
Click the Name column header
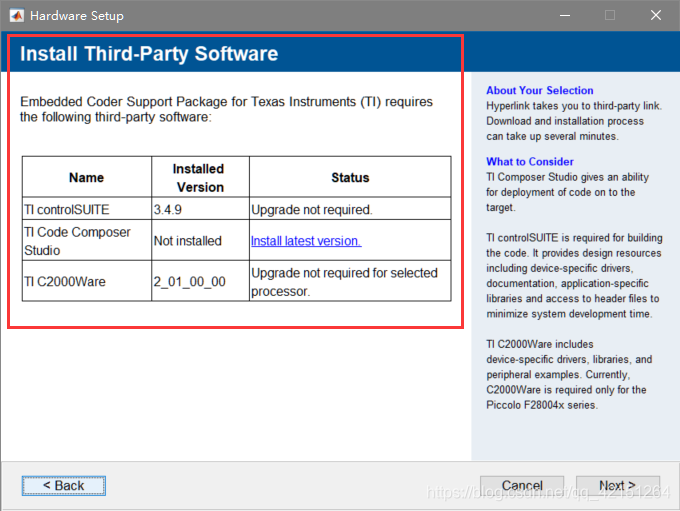[x=87, y=177]
